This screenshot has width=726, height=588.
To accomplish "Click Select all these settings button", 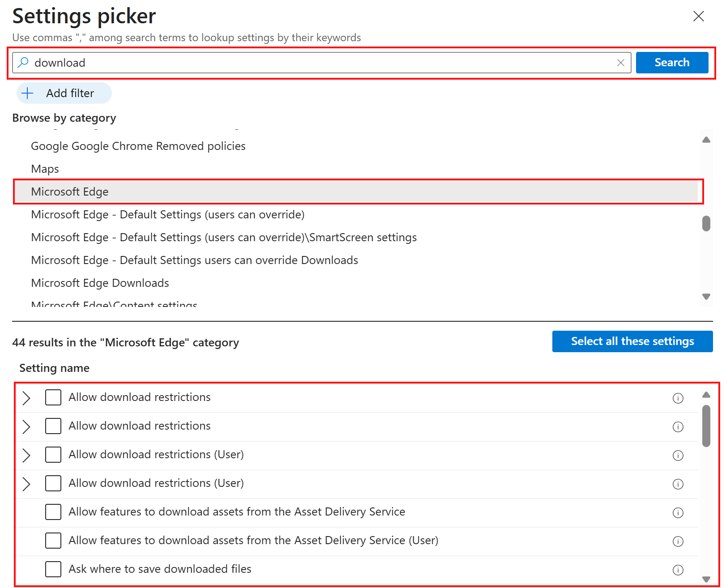I will (x=632, y=341).
